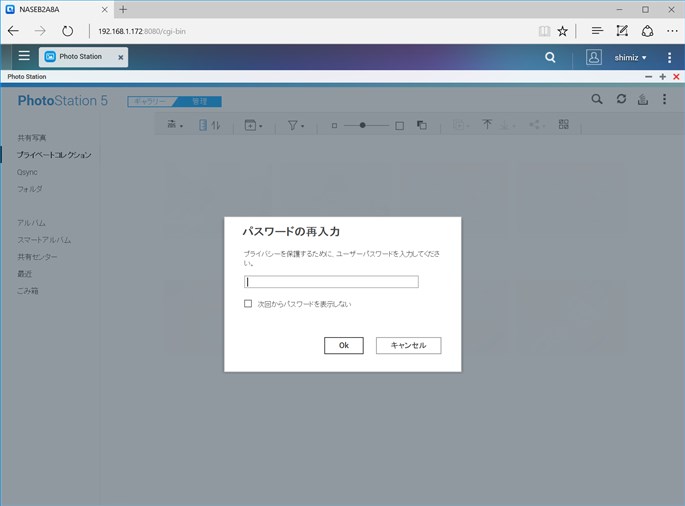Confirm the password dialog with Ok
The width and height of the screenshot is (685, 506).
click(x=344, y=345)
